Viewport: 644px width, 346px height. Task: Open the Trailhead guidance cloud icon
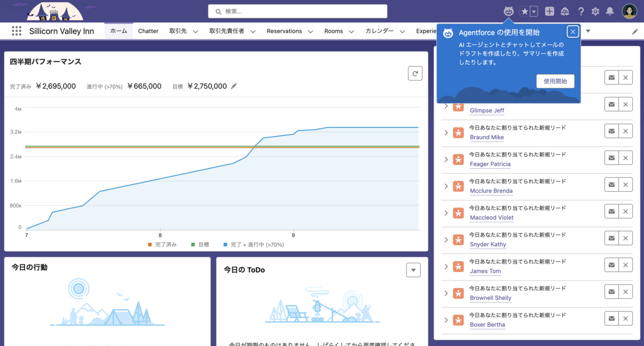565,11
